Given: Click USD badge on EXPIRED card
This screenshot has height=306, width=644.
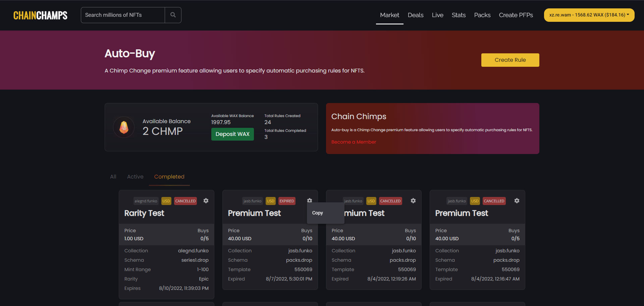Looking at the screenshot, I should click(x=271, y=201).
